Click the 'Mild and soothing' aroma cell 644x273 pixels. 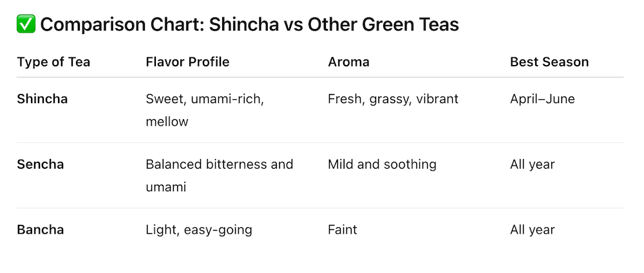[x=382, y=164]
